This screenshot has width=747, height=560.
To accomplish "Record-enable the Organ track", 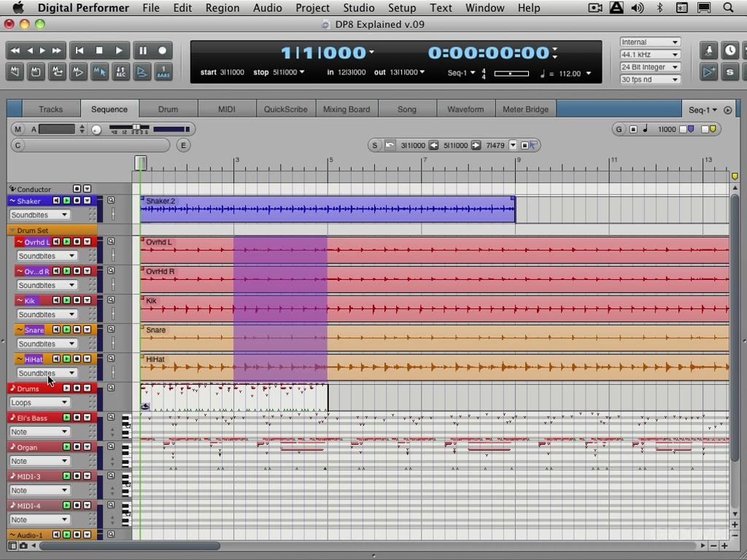I will (x=77, y=447).
